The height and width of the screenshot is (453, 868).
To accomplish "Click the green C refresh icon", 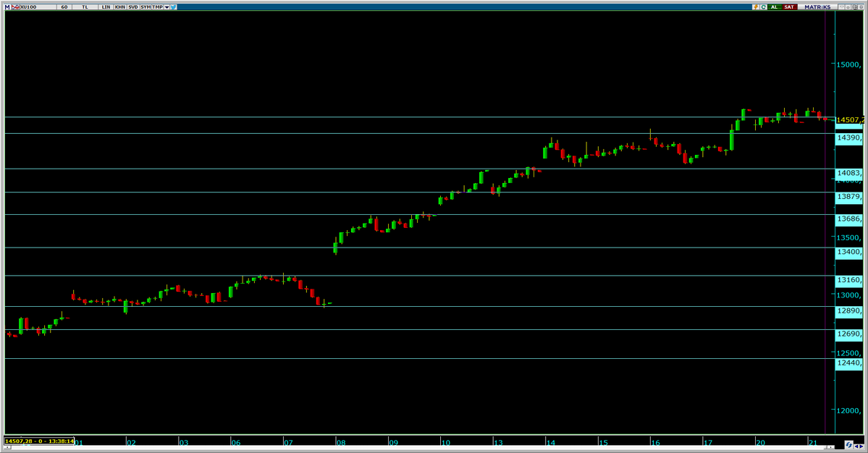I will pyautogui.click(x=763, y=7).
